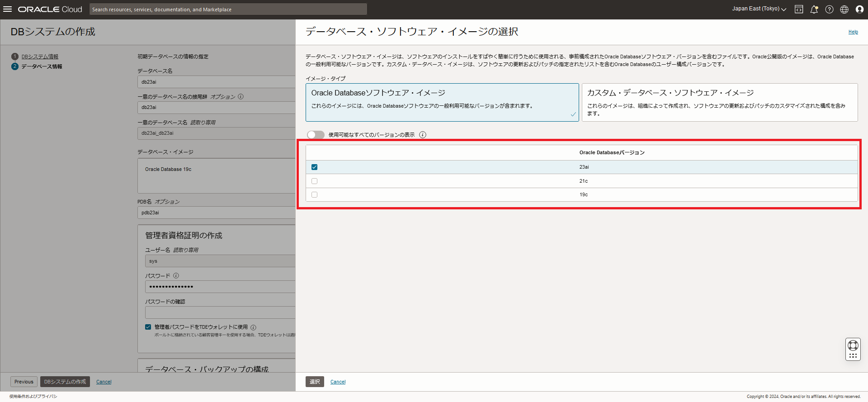
Task: Go to DBシステム情報 wizard step
Action: point(40,57)
